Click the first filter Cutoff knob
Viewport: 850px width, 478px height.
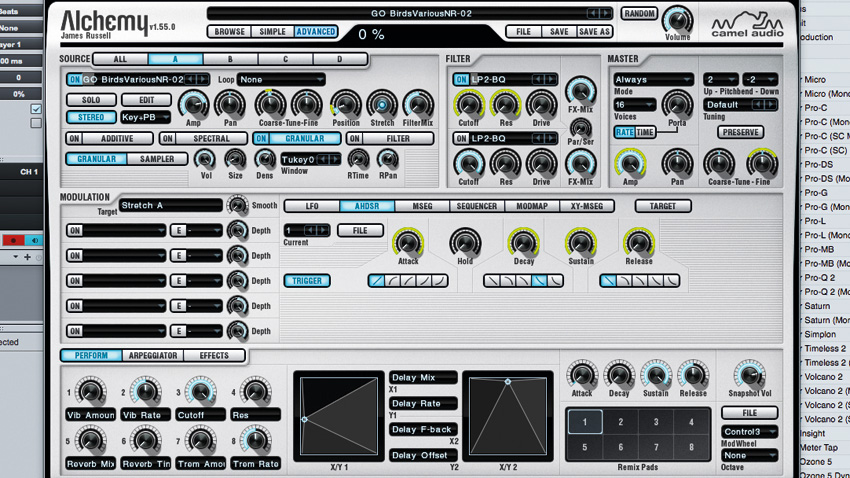coord(468,105)
